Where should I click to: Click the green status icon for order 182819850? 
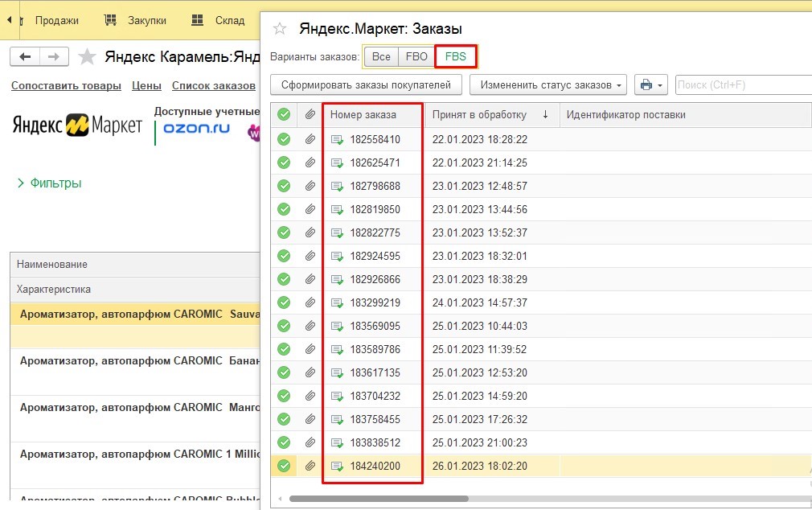284,209
